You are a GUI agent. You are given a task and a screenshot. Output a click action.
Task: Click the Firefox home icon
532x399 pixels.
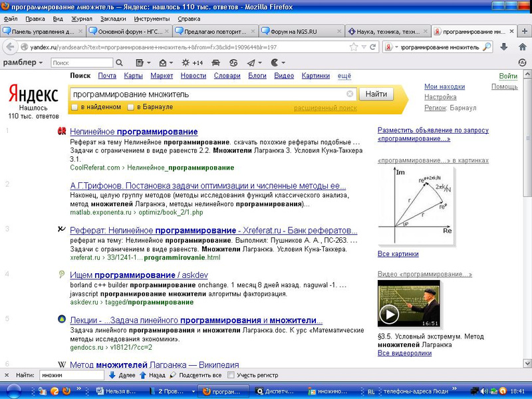point(521,47)
